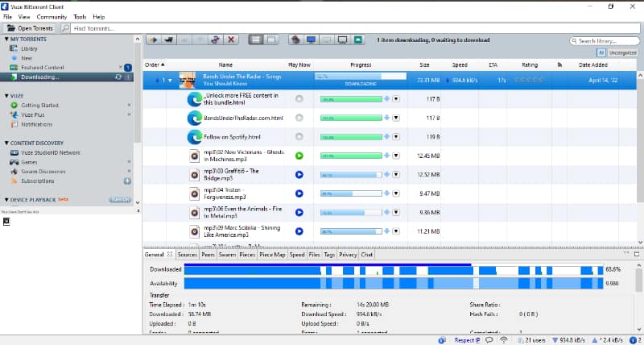
Task: Click the Downloaded pieces progress bar
Action: 394,269
